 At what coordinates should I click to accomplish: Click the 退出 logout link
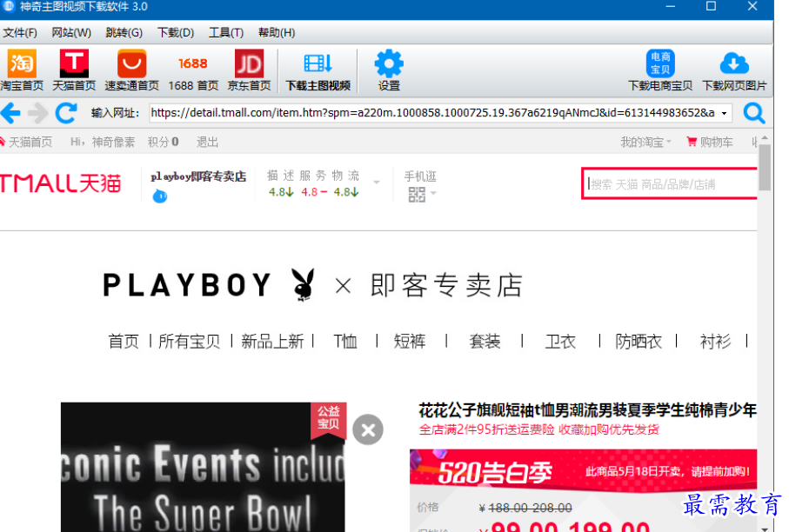[x=207, y=143]
